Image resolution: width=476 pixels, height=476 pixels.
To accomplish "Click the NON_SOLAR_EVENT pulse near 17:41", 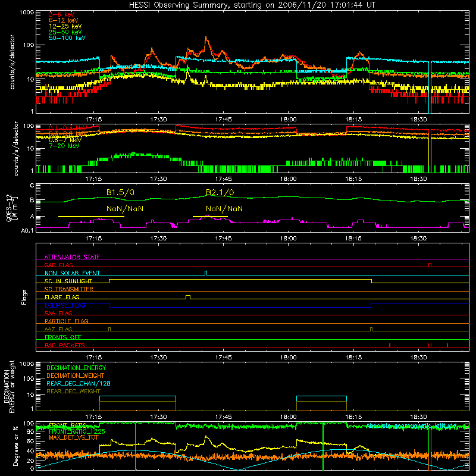I will (x=206, y=273).
